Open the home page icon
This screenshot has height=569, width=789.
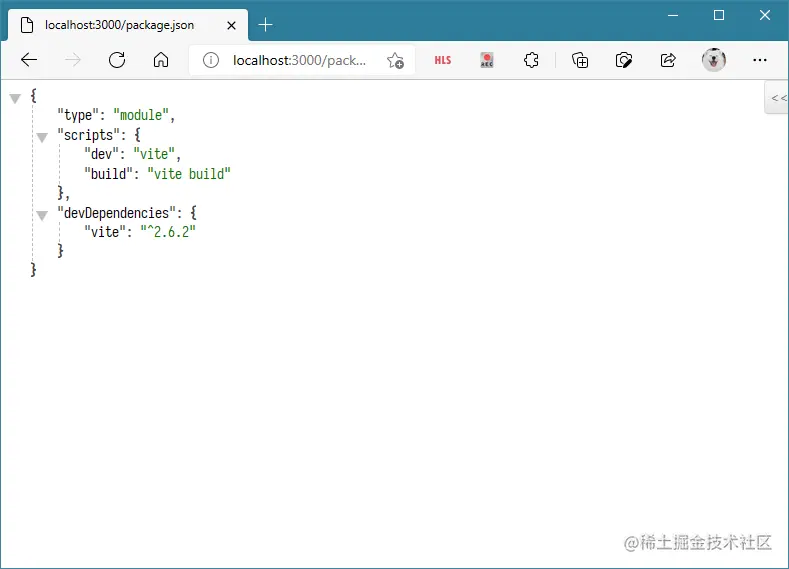[161, 60]
